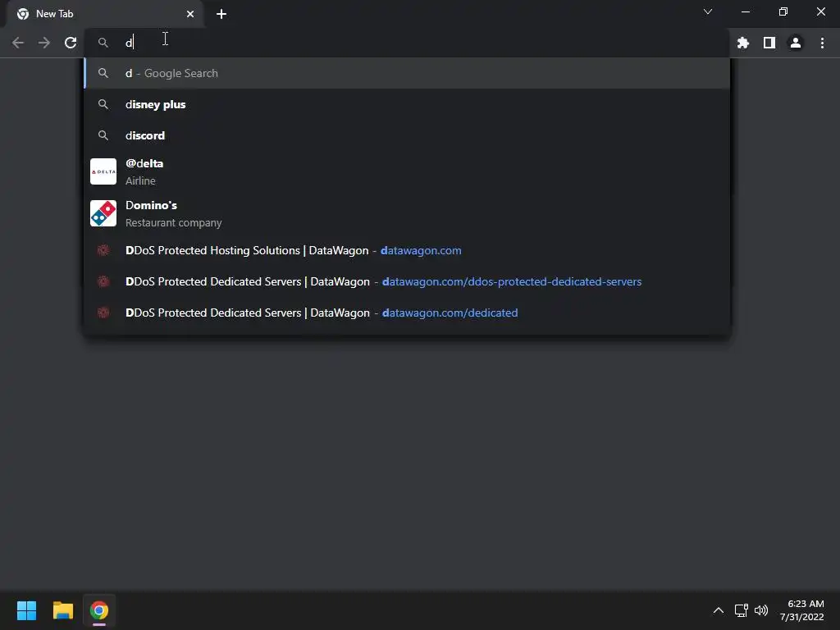840x630 pixels.
Task: Click the address bar text field
Action: (x=407, y=43)
